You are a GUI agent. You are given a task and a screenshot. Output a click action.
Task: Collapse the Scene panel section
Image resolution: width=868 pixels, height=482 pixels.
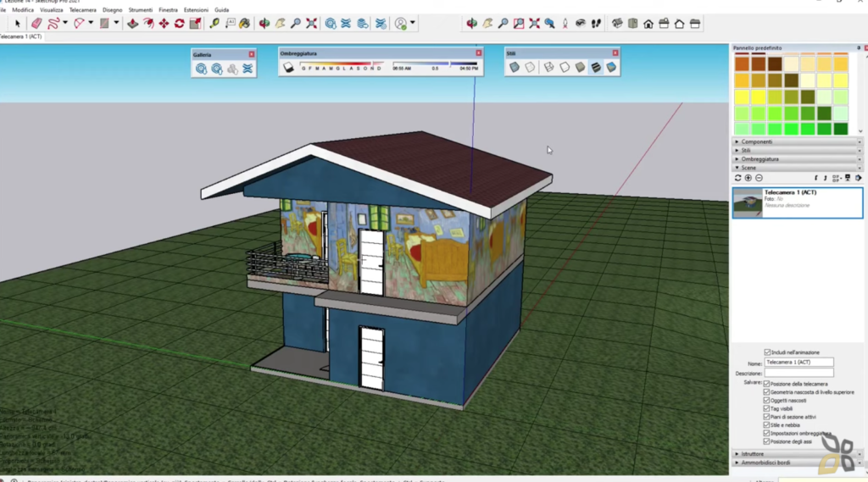pyautogui.click(x=796, y=168)
